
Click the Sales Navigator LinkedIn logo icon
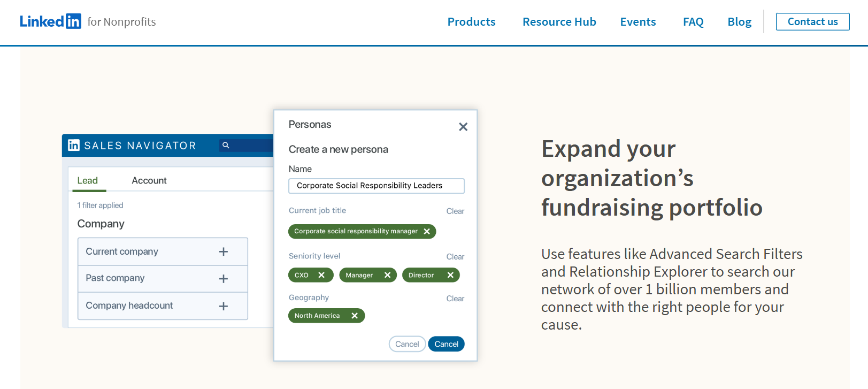pos(74,145)
